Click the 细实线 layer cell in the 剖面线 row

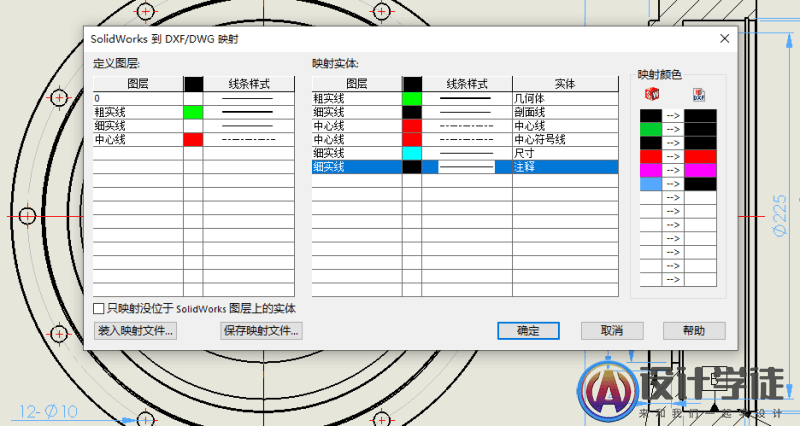357,112
